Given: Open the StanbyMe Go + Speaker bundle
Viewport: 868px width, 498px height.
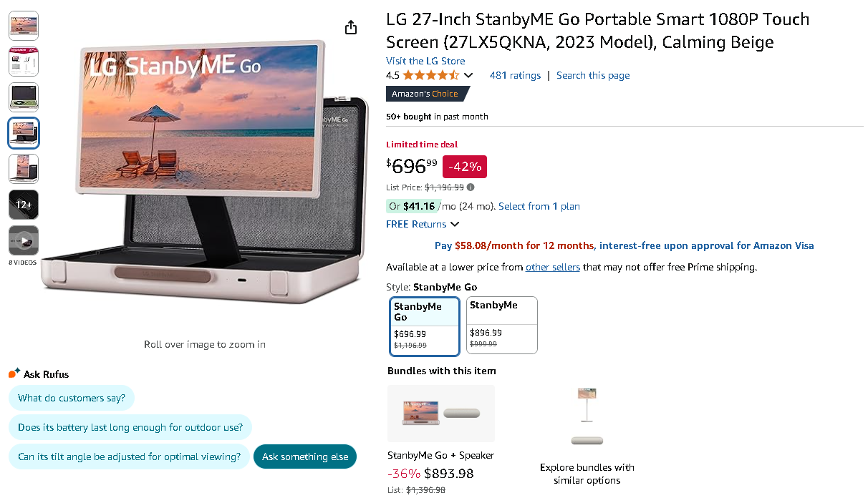Looking at the screenshot, I should [440, 414].
